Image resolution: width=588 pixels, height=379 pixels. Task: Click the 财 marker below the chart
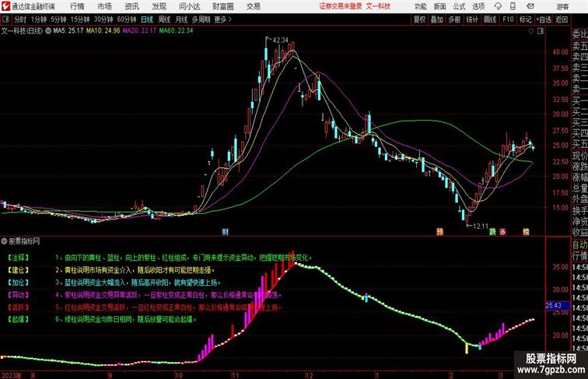226,232
